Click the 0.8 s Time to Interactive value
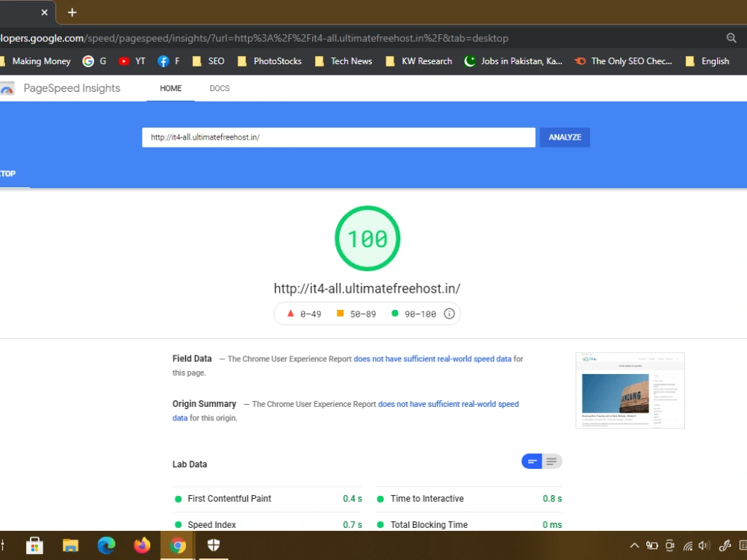The image size is (747, 560). (552, 499)
